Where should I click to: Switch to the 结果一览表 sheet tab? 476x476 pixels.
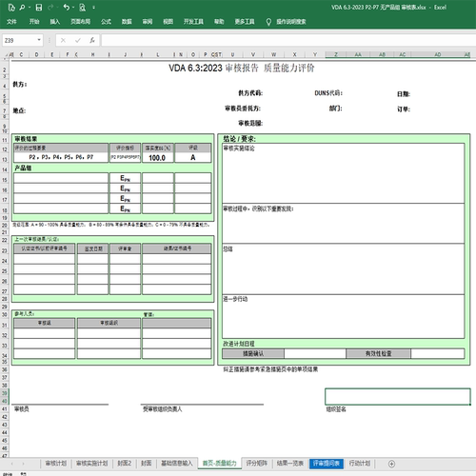[x=290, y=464]
